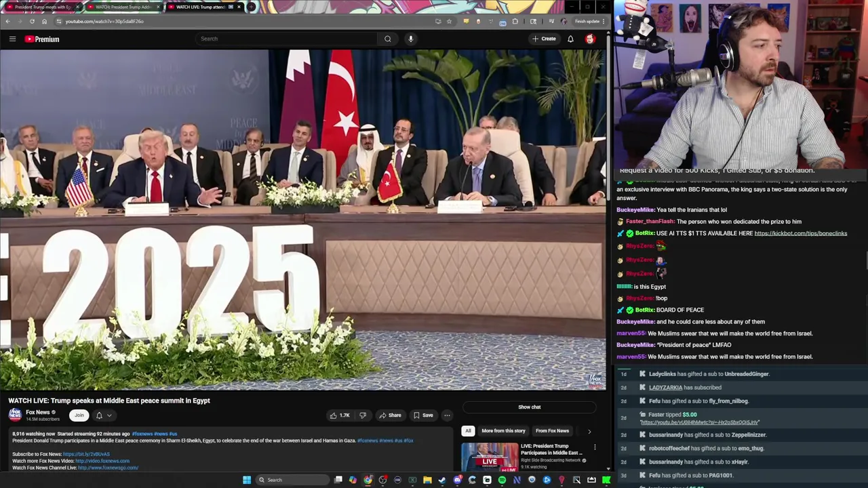
Task: Open the YouTube hamburger guide menu
Action: [12, 39]
